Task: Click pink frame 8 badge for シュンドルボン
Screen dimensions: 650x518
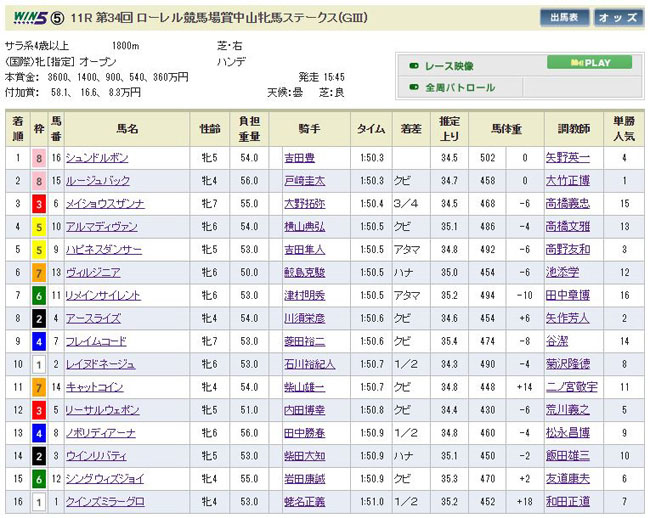Action: pos(39,158)
